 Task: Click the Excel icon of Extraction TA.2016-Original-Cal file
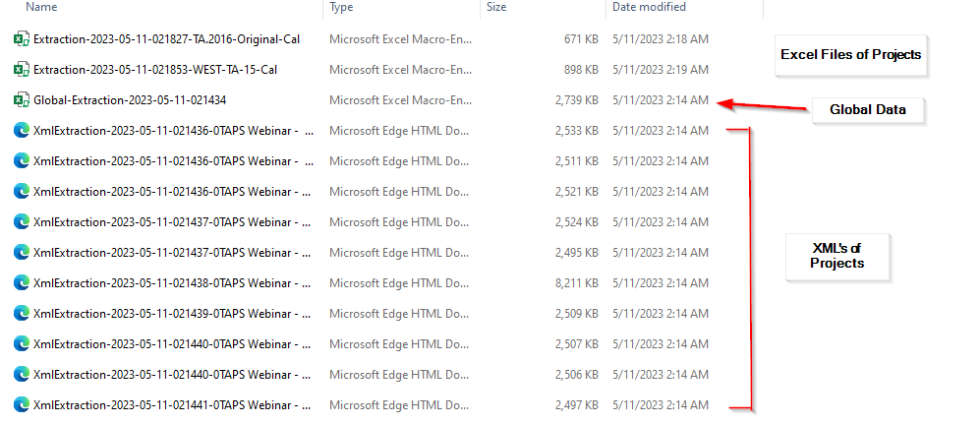coord(21,39)
